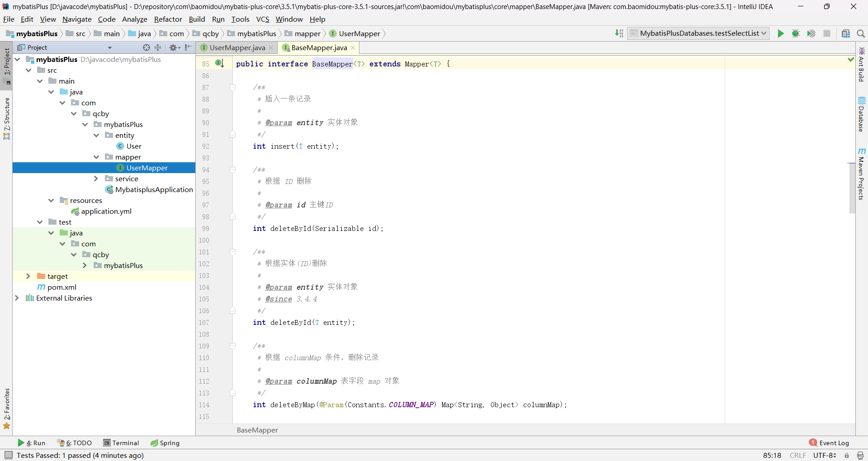Collapse all in Project panel
This screenshot has width=868, height=461.
tap(158, 47)
